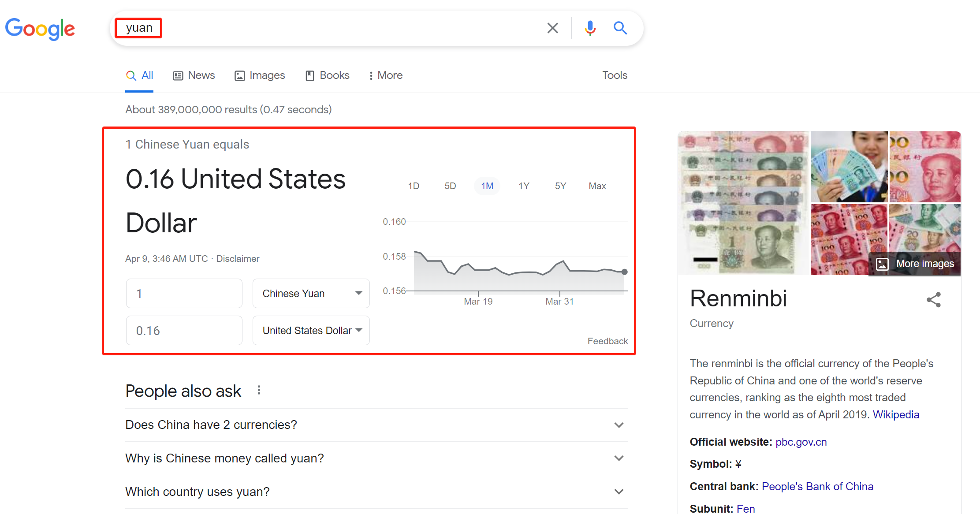The height and width of the screenshot is (514, 980).
Task: Switch to the News tab
Action: point(194,75)
